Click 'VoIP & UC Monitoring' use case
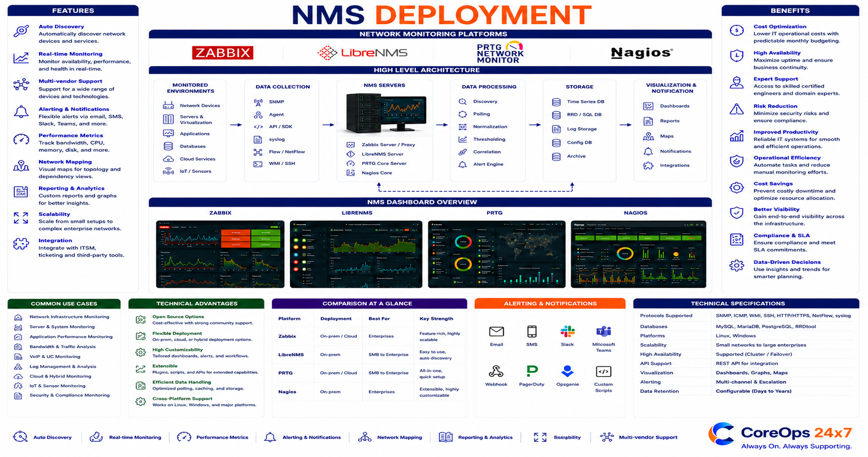Image resolution: width=868 pixels, height=457 pixels. [x=55, y=357]
